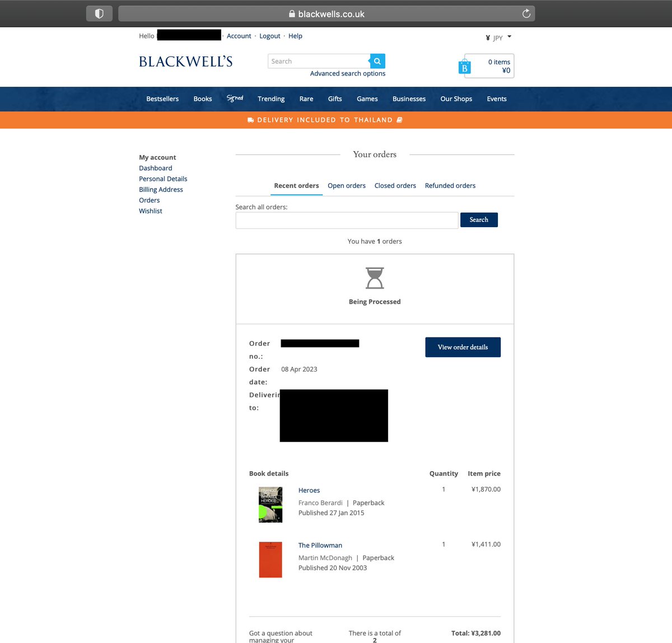This screenshot has width=672, height=643.
Task: Open the Businesses menu item
Action: click(x=409, y=98)
